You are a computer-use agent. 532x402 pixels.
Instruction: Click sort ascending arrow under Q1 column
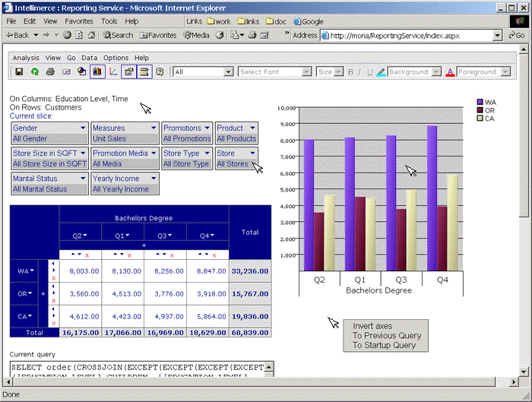pos(116,254)
